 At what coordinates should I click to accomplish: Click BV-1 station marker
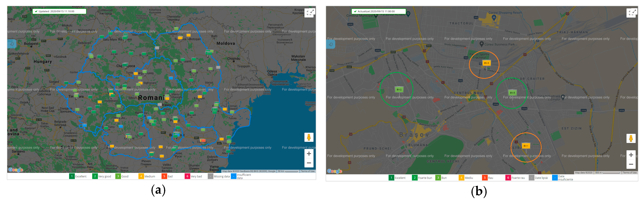click(526, 146)
